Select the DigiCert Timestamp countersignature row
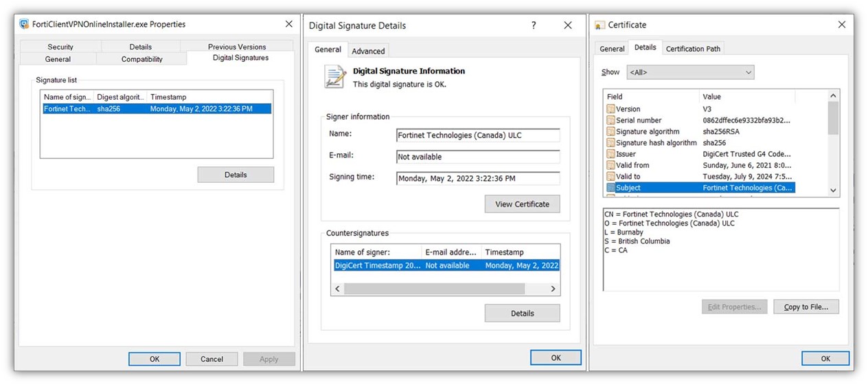The width and height of the screenshot is (868, 385). pyautogui.click(x=446, y=265)
